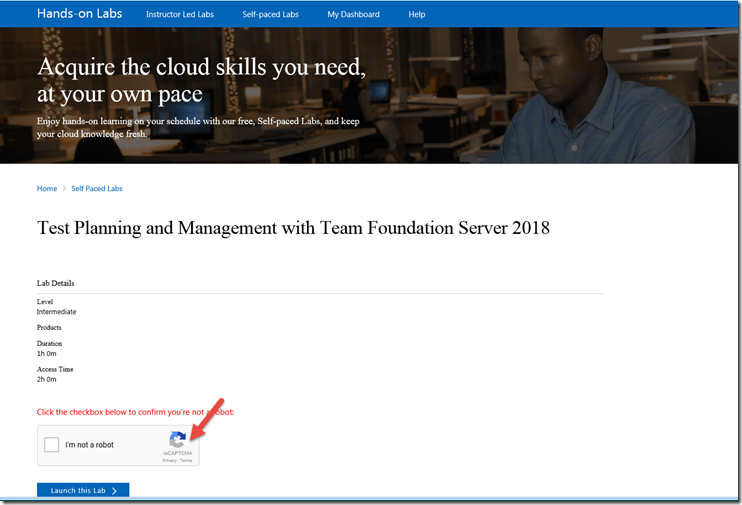Click the 'Intermediate' level value
The width and height of the screenshot is (742, 505).
(x=56, y=312)
